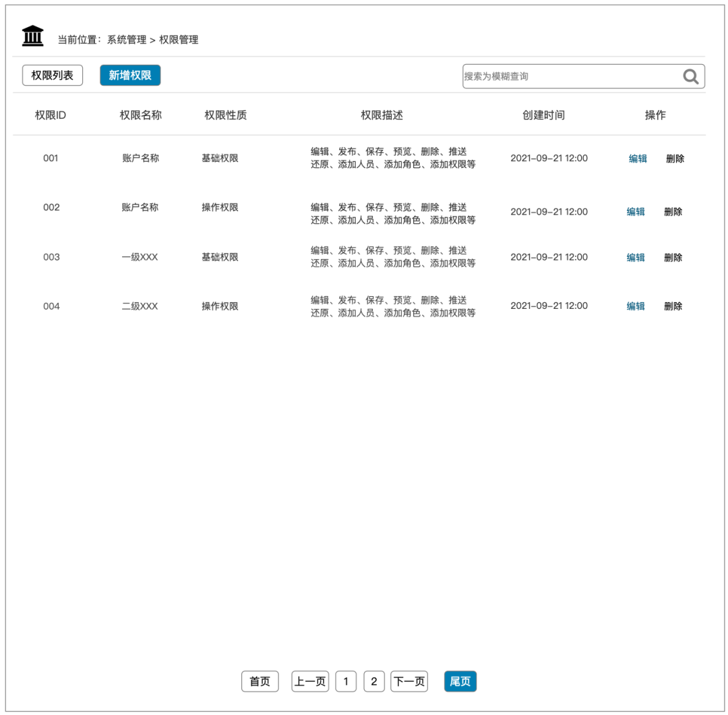
Task: Open the 权限列表 tab
Action: pyautogui.click(x=53, y=76)
